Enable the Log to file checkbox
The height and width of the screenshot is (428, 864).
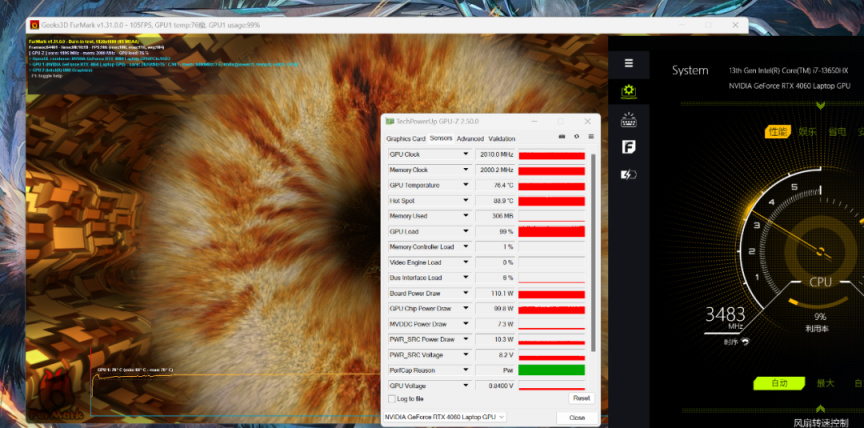(x=392, y=399)
